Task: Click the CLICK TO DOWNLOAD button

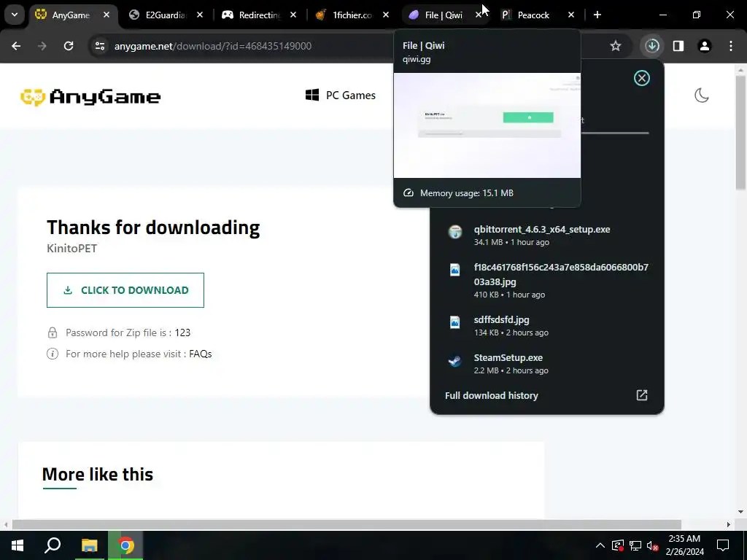Action: pos(125,290)
